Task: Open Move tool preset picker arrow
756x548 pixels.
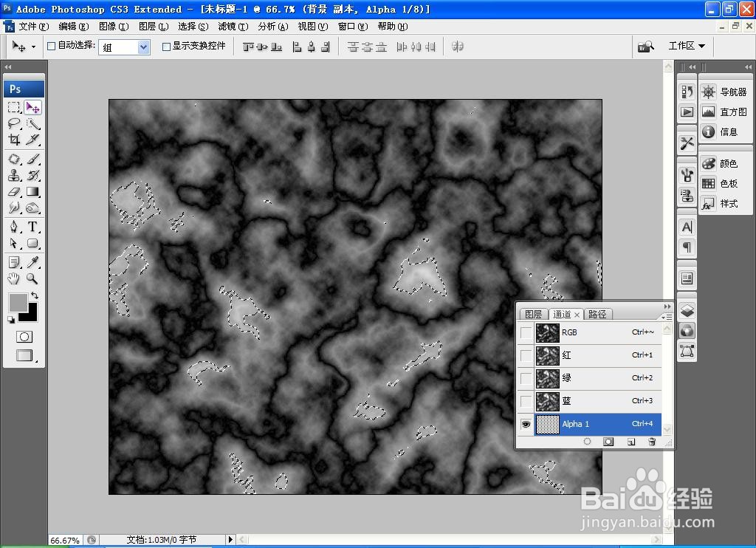Action: tap(33, 47)
